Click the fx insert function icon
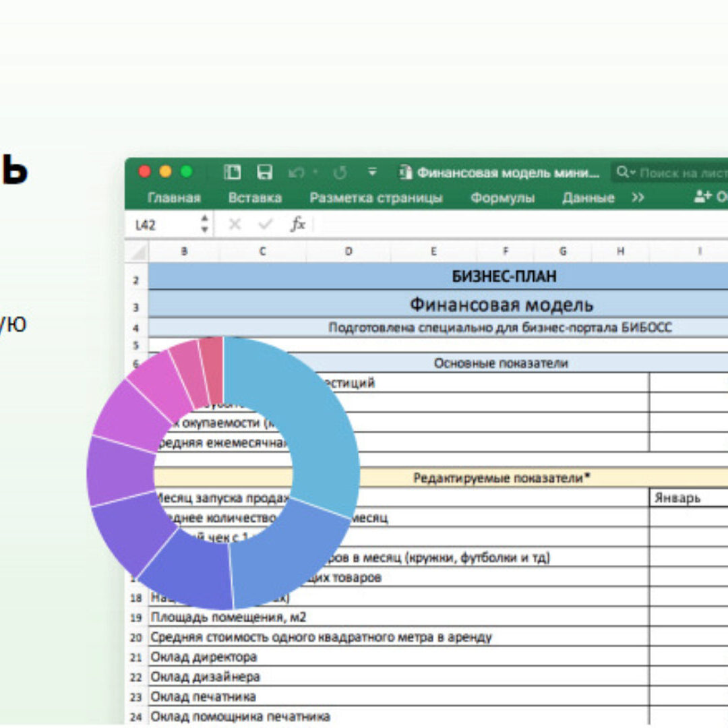Screen dimensions: 728x728 coord(297,224)
